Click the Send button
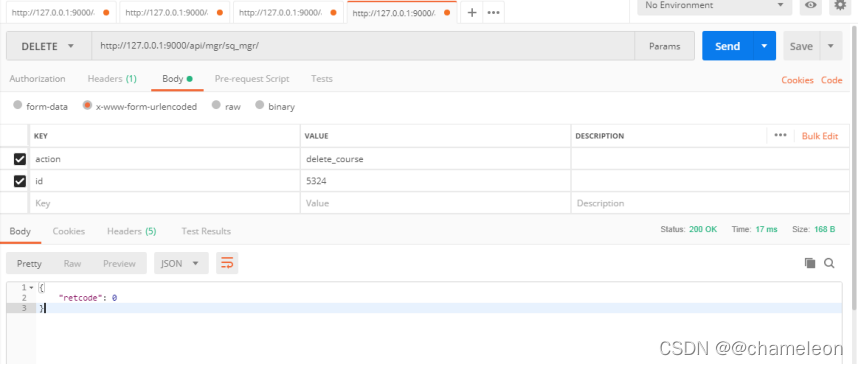The width and height of the screenshot is (858, 365). click(x=728, y=46)
